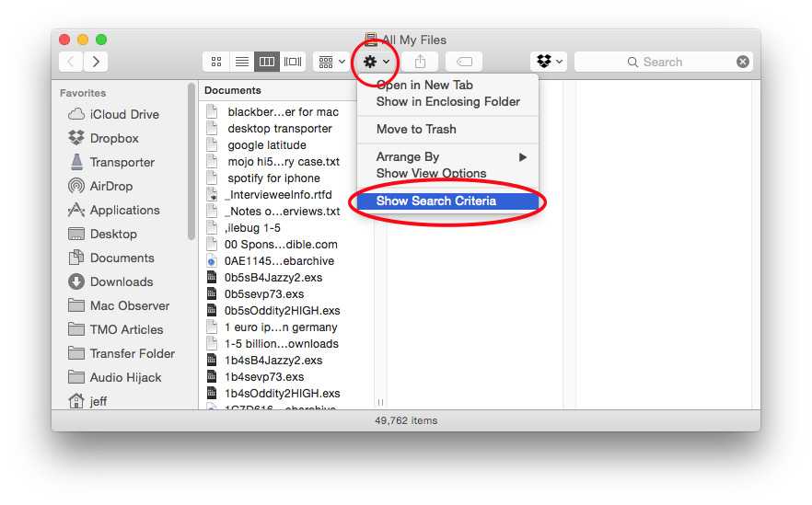Screen dimensions: 812x505
Task: Choose Show in Enclosing Folder
Action: [x=448, y=101]
